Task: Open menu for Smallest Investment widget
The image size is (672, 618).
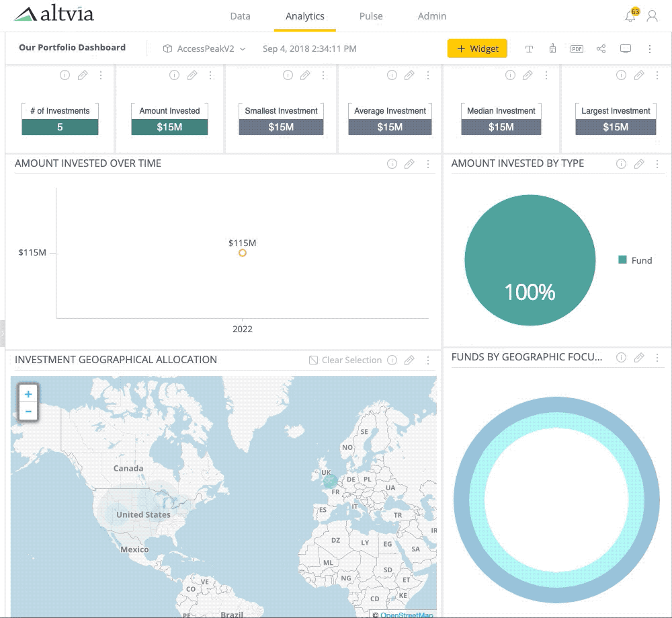Action: [323, 75]
